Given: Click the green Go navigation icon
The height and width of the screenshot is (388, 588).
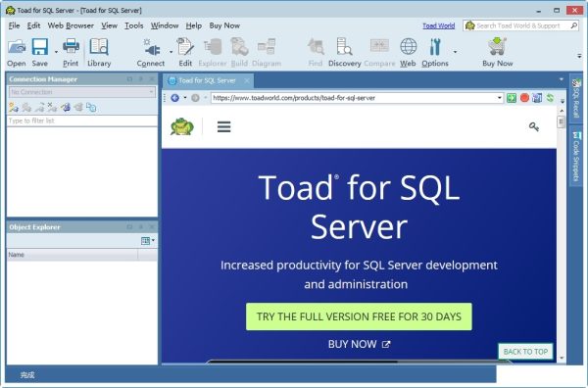Looking at the screenshot, I should [x=512, y=98].
